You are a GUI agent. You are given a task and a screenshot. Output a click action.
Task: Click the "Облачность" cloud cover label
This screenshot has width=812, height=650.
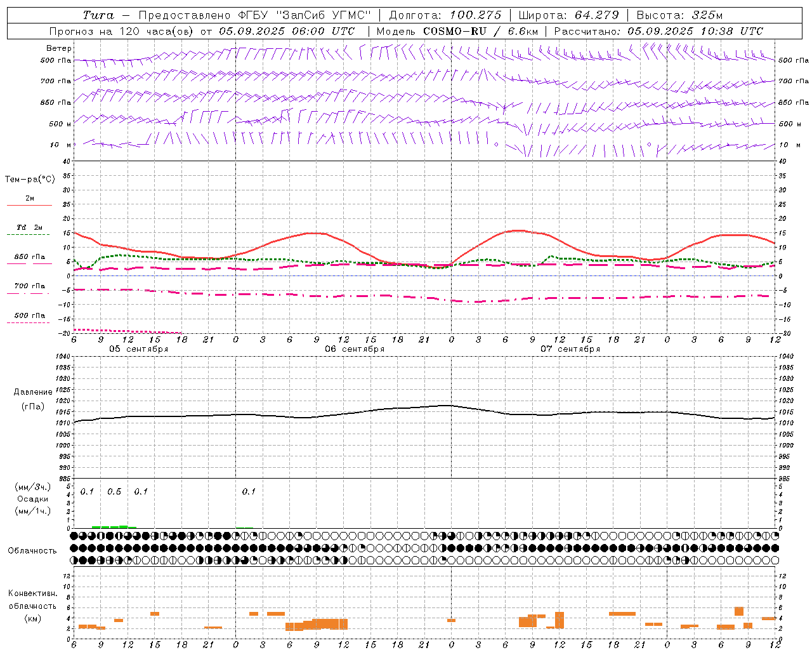[32, 550]
